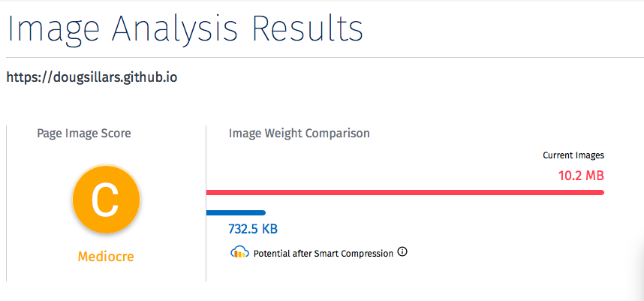The image size is (644, 301).
Task: Click the horizontal rule below the title
Action: click(322, 57)
